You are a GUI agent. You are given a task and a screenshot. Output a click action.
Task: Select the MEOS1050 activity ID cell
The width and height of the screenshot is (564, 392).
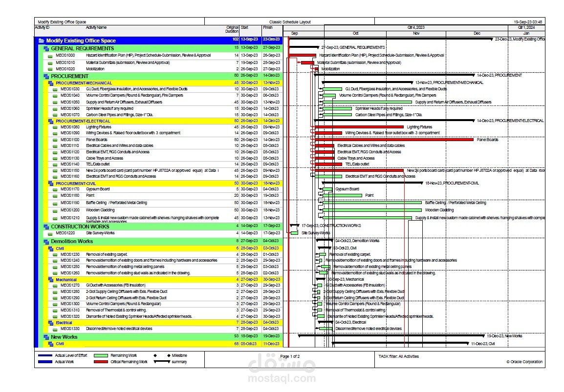click(x=70, y=102)
